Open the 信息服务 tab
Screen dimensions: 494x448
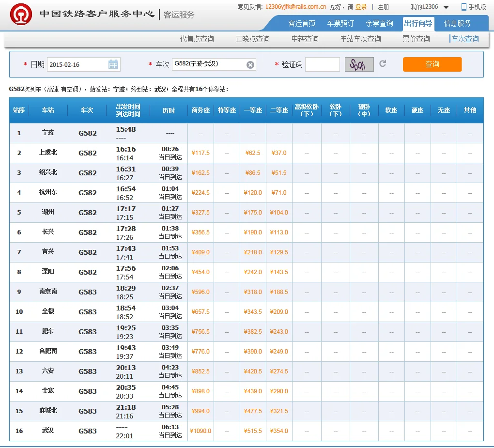(x=457, y=23)
